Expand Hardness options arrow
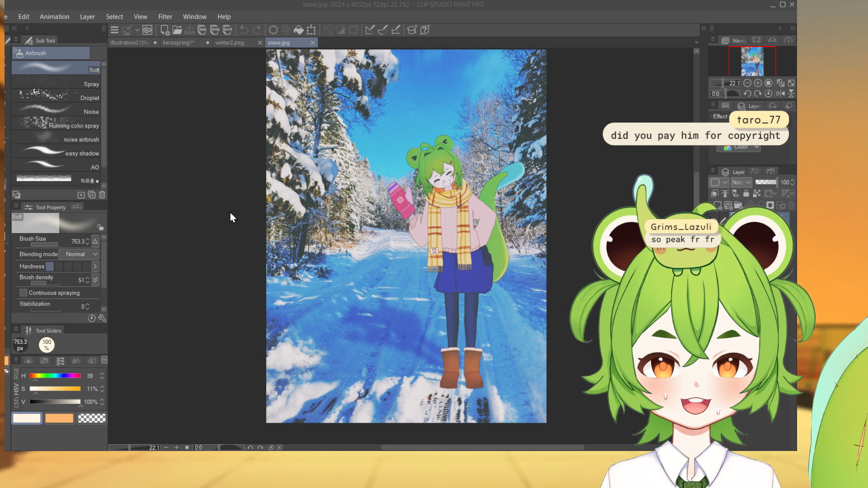The width and height of the screenshot is (868, 488). 95,267
